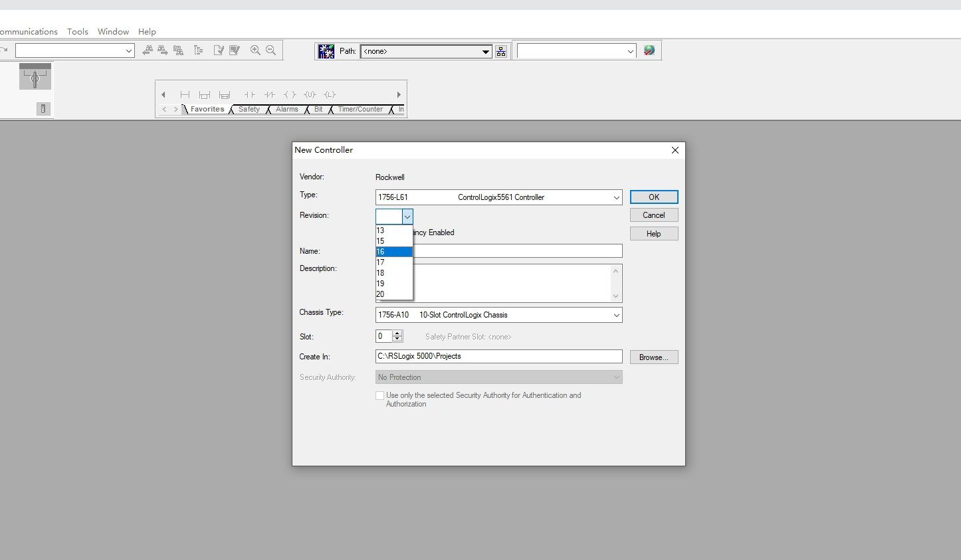The width and height of the screenshot is (961, 560).
Task: Click the controller keyswitch icon
Action: (x=35, y=77)
